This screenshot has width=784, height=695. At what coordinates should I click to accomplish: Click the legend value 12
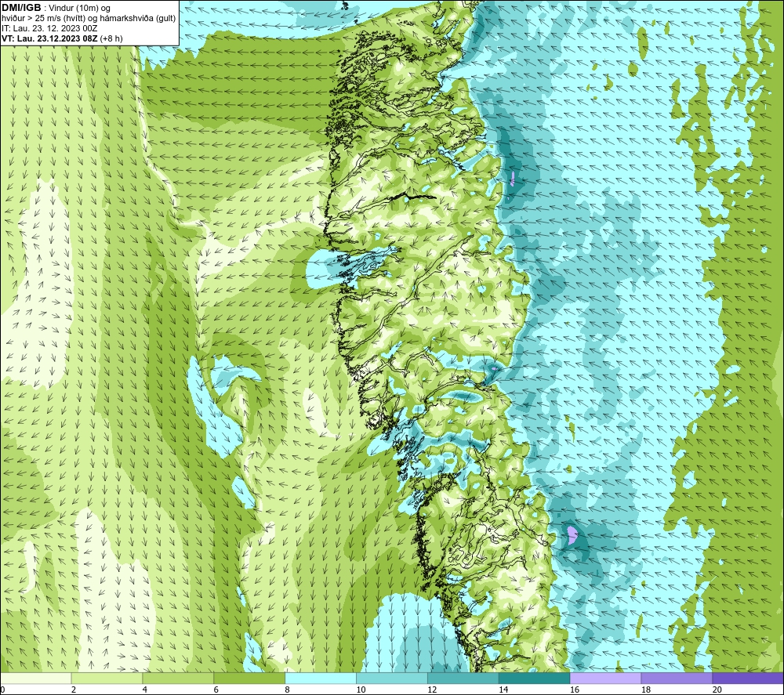tap(432, 690)
